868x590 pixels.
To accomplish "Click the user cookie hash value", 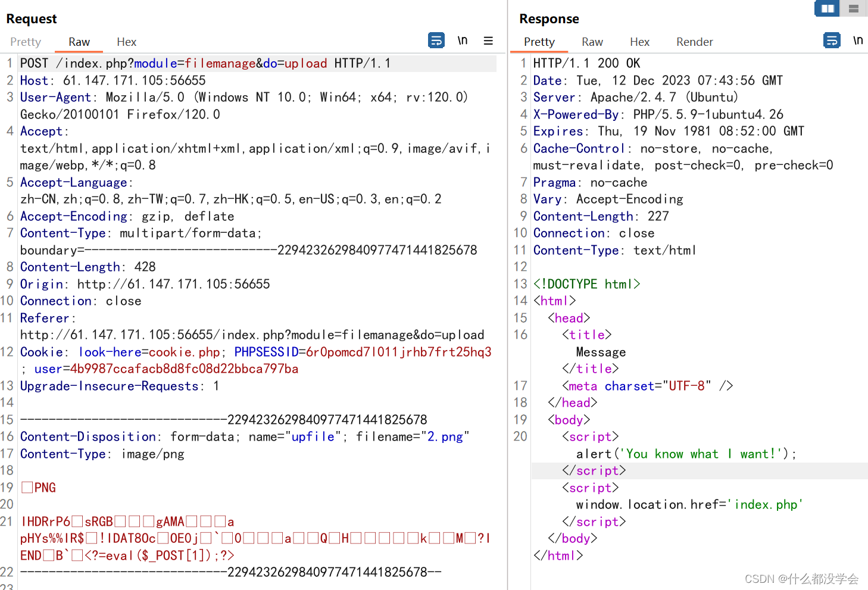I will coord(185,369).
